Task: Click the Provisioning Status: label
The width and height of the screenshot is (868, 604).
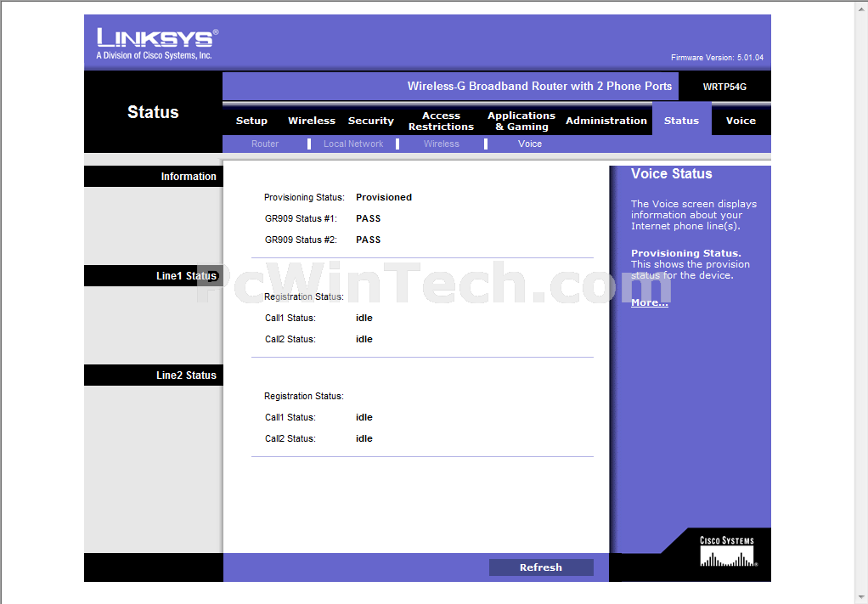Action: 304,197
